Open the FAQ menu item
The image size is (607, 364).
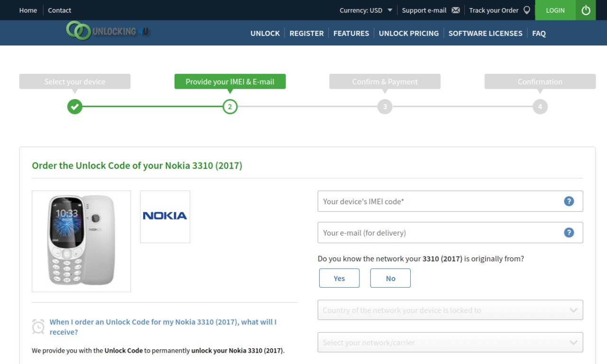coord(539,33)
